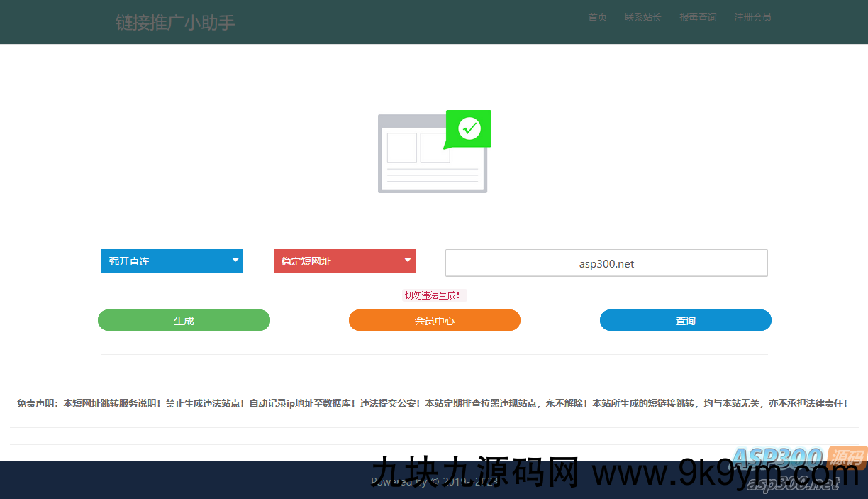The image size is (868, 499).
Task: Click the caret arrow on 稳定短网址
Action: 408,261
